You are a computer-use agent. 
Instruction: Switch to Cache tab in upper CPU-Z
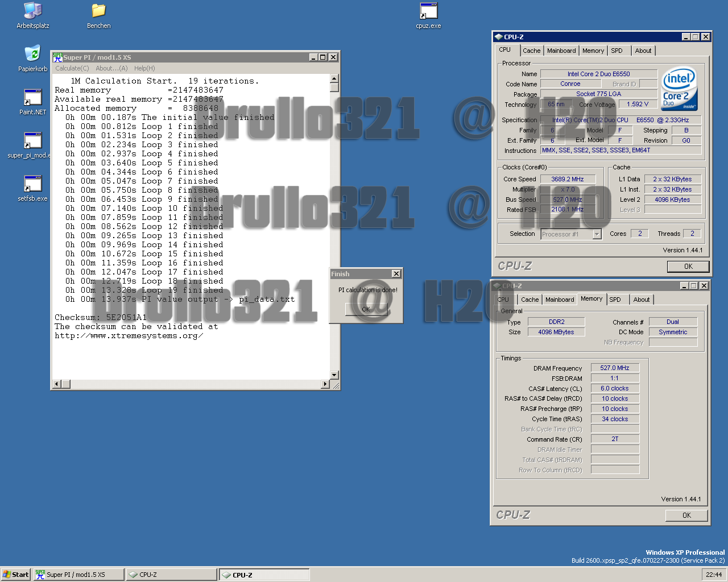(x=532, y=51)
